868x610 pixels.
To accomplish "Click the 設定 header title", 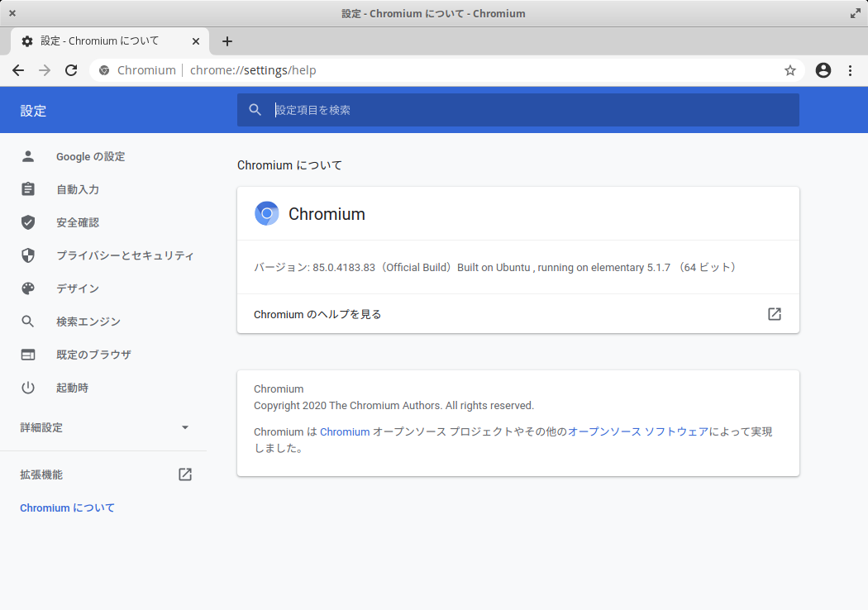I will coord(33,111).
